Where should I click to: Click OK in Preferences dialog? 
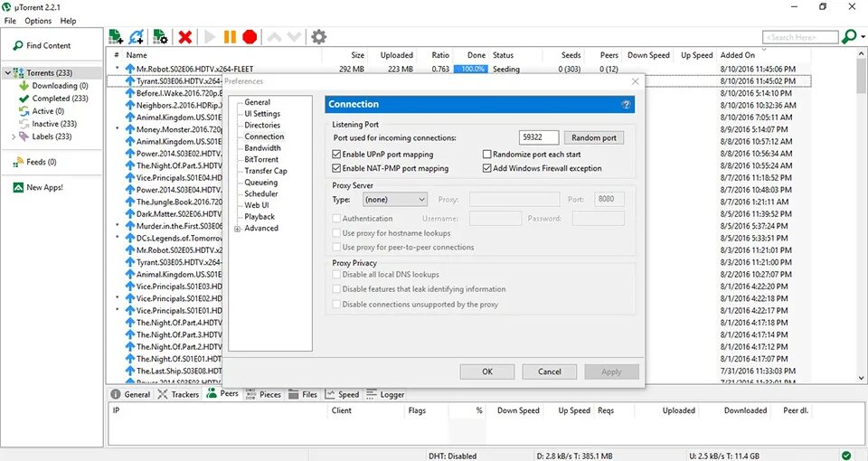(x=487, y=372)
